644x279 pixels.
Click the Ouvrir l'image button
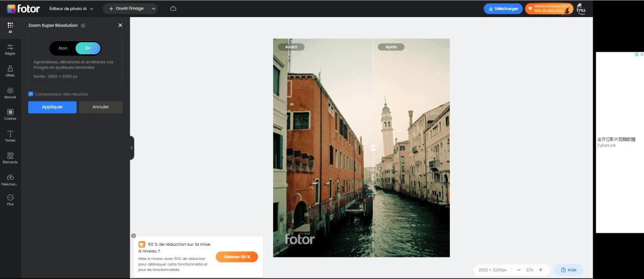pos(126,9)
